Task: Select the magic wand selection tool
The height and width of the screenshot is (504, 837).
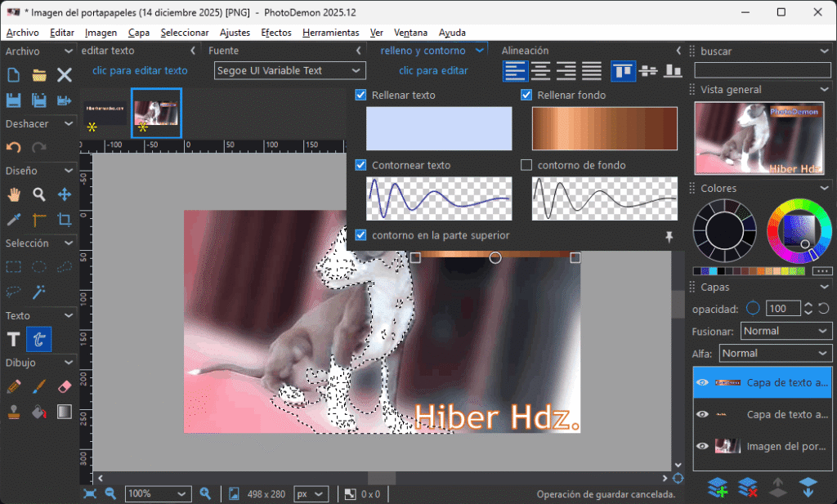Action: (x=39, y=292)
